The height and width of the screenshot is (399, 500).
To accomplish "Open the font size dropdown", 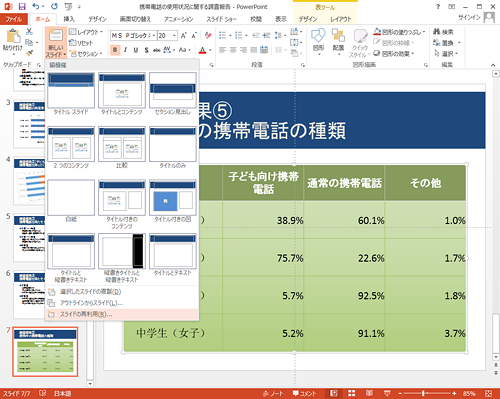I will coord(174,35).
